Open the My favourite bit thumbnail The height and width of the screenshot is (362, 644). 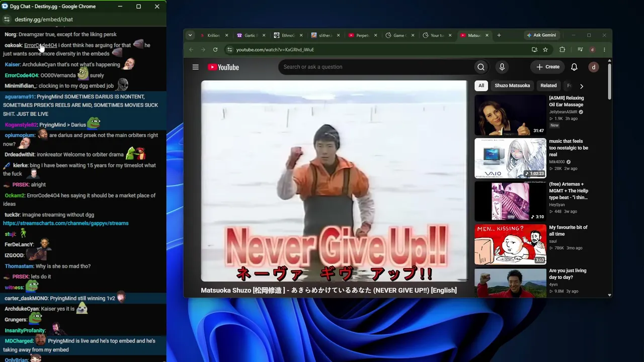click(510, 244)
